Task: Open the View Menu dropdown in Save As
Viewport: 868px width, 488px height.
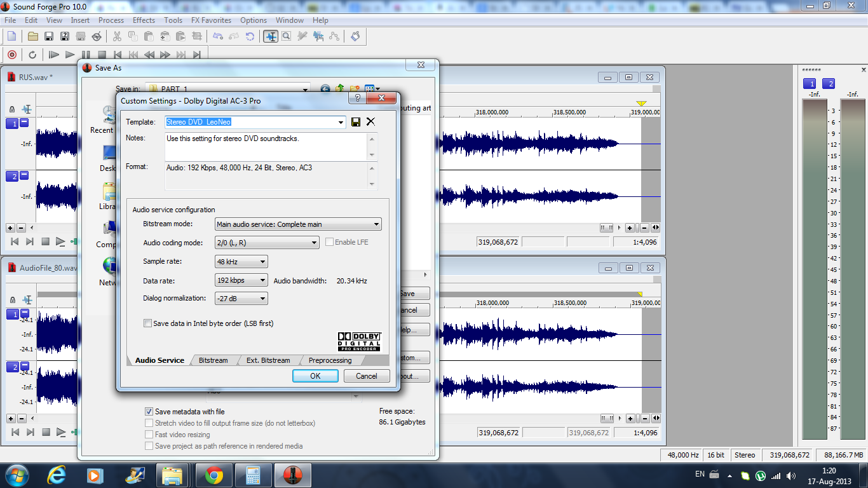Action: click(377, 89)
